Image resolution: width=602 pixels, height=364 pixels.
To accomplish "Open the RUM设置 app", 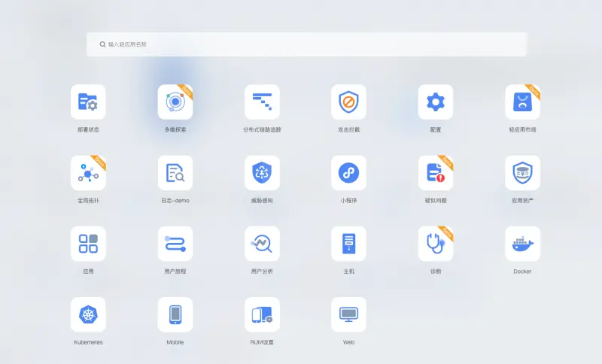I will (262, 314).
